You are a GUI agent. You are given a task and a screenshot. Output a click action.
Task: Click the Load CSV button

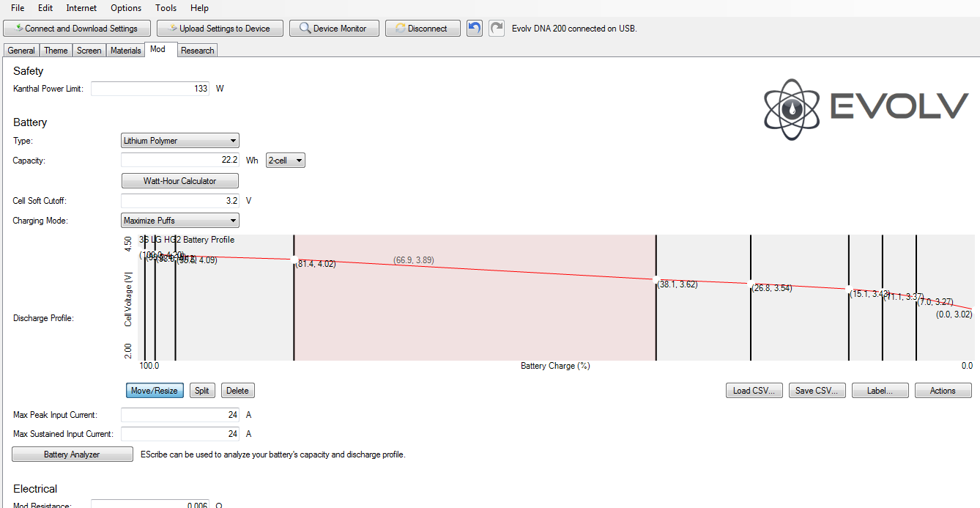click(x=754, y=391)
